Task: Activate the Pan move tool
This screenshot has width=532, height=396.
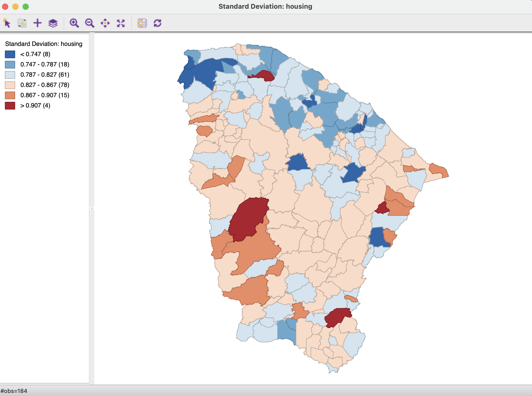Action: pos(105,23)
